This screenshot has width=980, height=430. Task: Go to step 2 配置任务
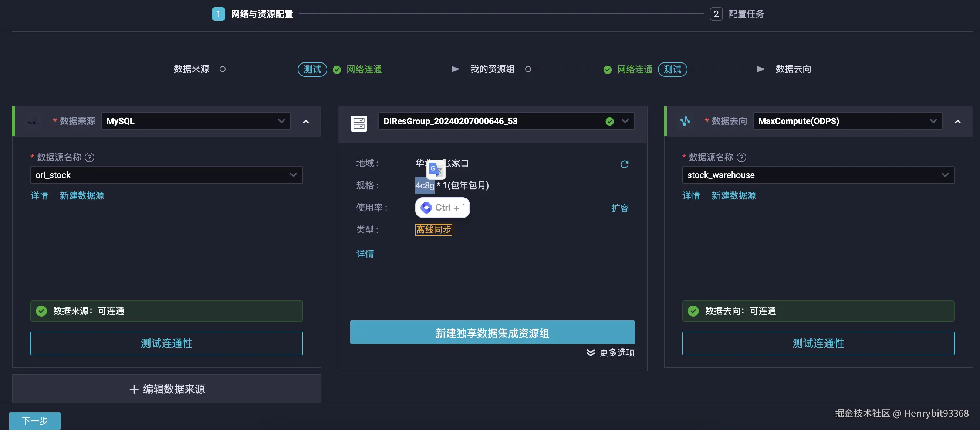[x=737, y=14]
